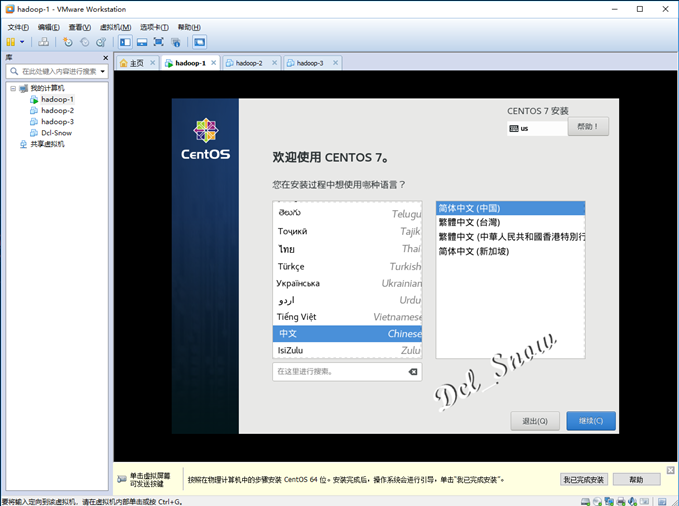The height and width of the screenshot is (506, 679).
Task: Select Telugu in the language list
Action: pyautogui.click(x=348, y=213)
